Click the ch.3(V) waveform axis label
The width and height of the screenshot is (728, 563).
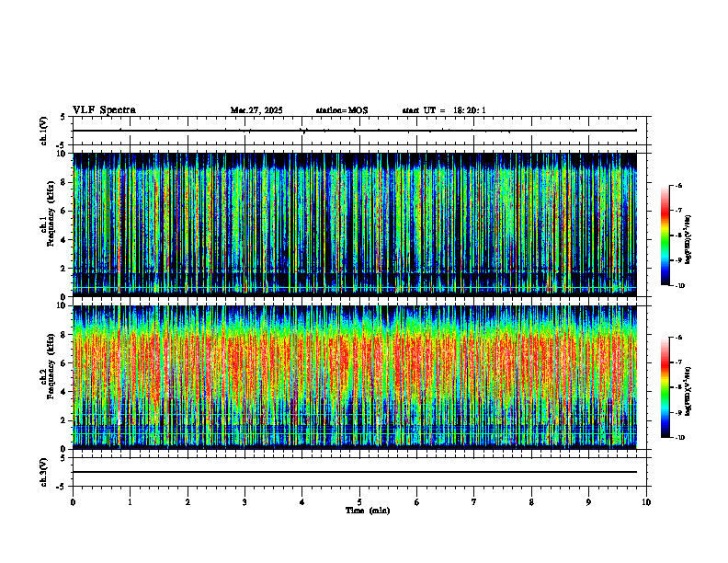[43, 472]
